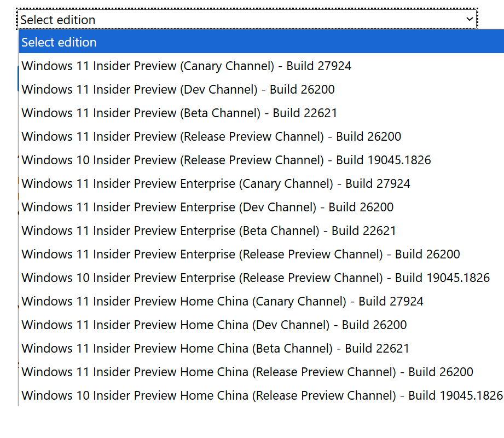Screen dimensions: 504x438
Task: Select Windows 10 Insider Preview Release Preview Build 19045.1826
Action: click(x=226, y=160)
